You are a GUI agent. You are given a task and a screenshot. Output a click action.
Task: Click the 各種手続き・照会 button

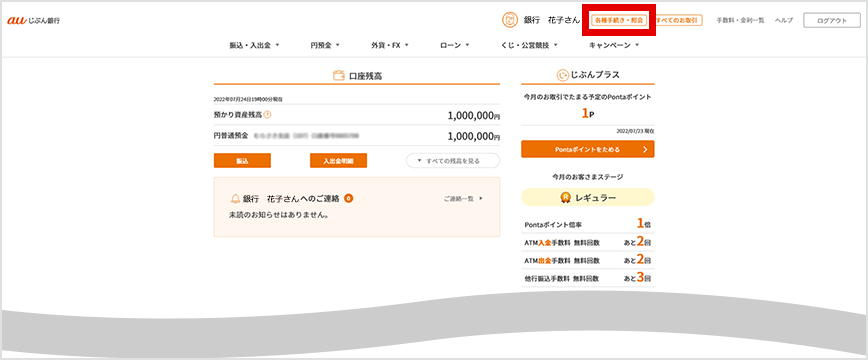click(x=619, y=20)
